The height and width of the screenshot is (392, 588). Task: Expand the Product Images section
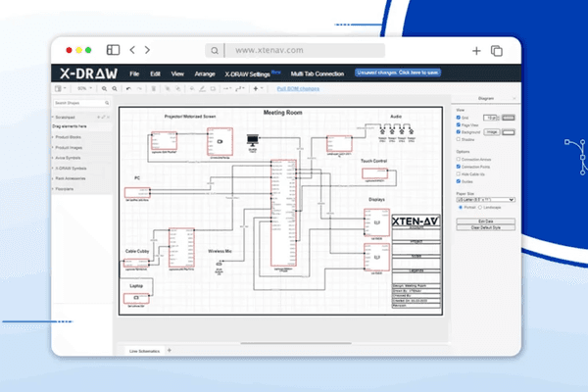pos(68,148)
